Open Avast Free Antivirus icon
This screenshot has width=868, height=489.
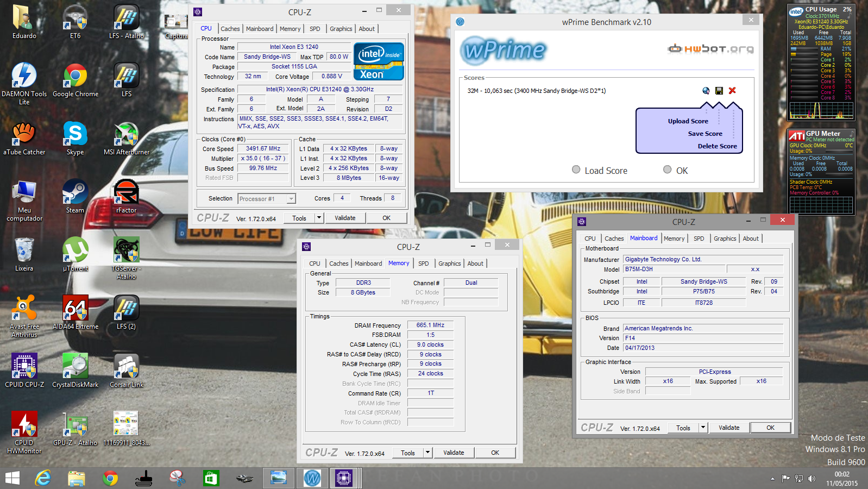pos(24,316)
